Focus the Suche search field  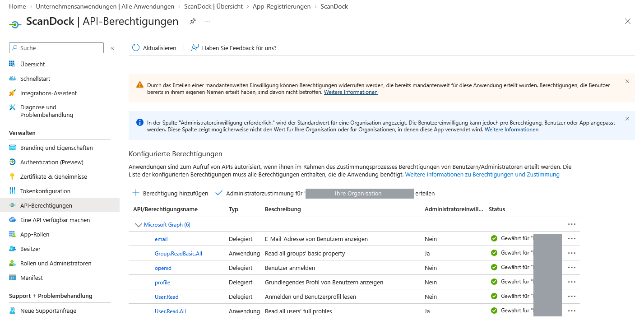coord(56,48)
